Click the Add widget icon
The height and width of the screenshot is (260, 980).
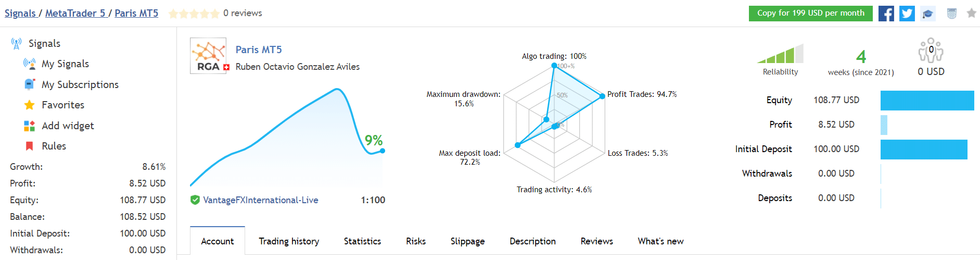[30, 126]
